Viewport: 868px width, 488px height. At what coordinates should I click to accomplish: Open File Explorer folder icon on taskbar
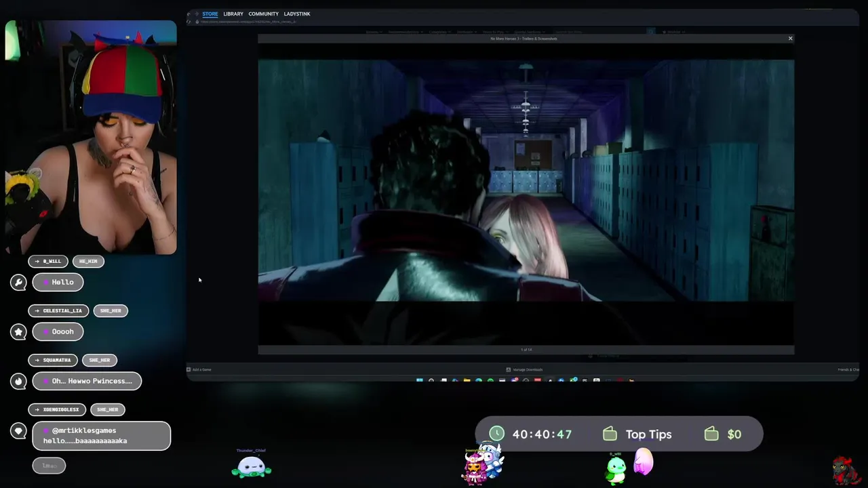pyautogui.click(x=467, y=381)
